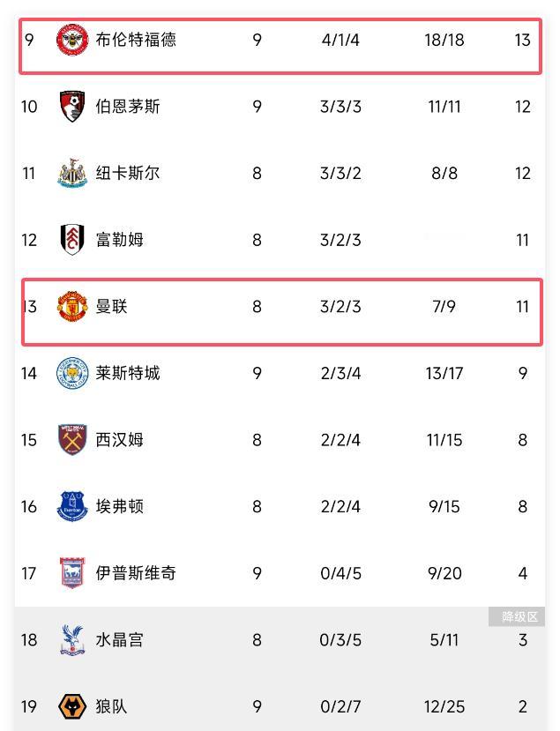Image resolution: width=560 pixels, height=731 pixels.
Task: Click Newcastle's record cell 3/3/2
Action: pyautogui.click(x=340, y=173)
